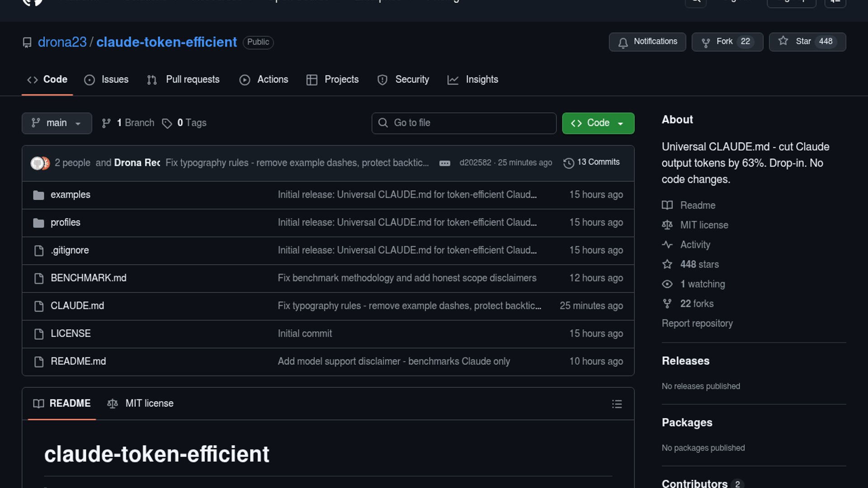The image size is (868, 488).
Task: Click the tags label icon
Action: coord(167,123)
